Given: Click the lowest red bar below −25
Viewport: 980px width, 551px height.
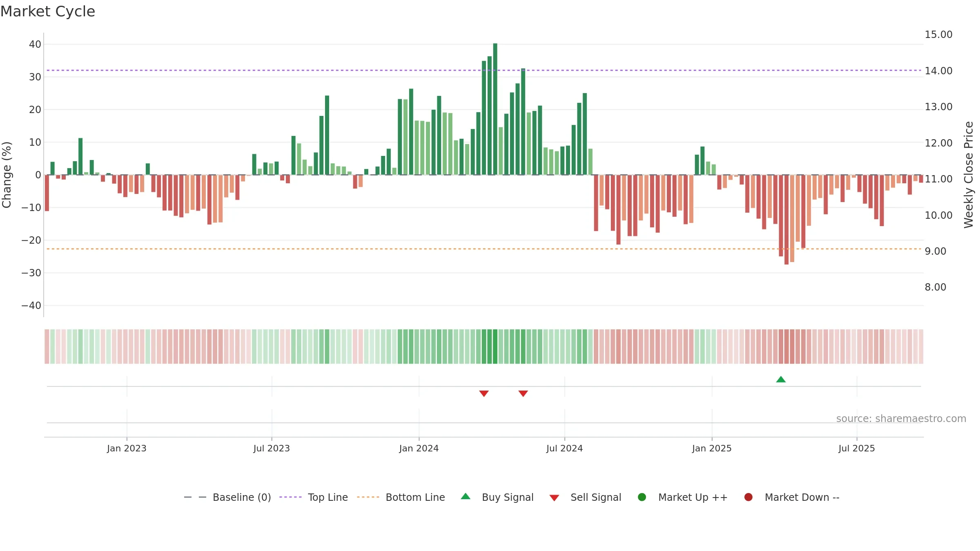Looking at the screenshot, I should (x=786, y=220).
